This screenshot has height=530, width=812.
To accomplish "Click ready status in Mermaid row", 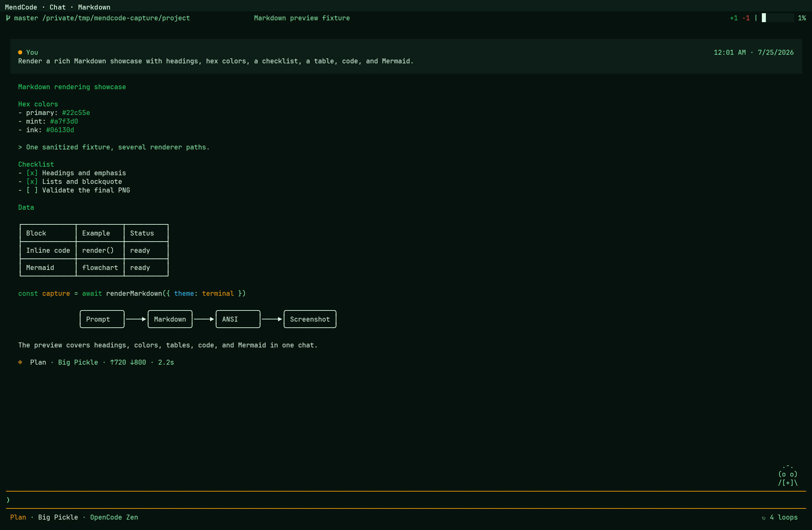I will (x=146, y=267).
